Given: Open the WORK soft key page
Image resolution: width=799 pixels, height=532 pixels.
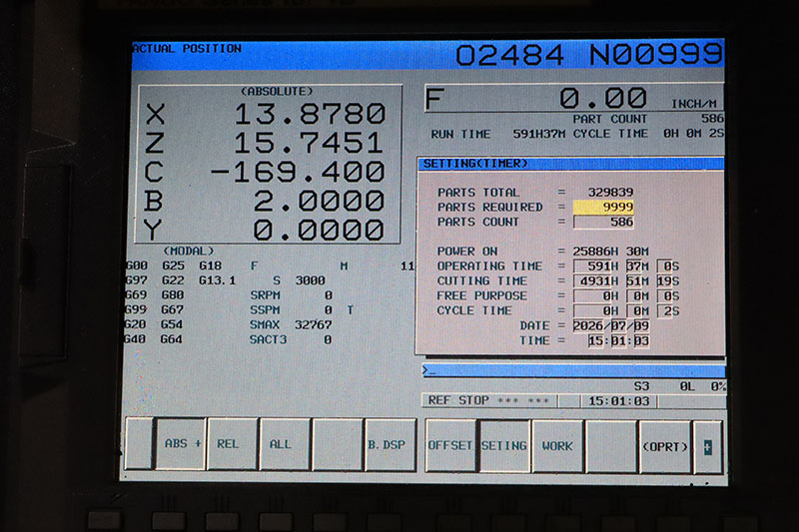Looking at the screenshot, I should [558, 446].
